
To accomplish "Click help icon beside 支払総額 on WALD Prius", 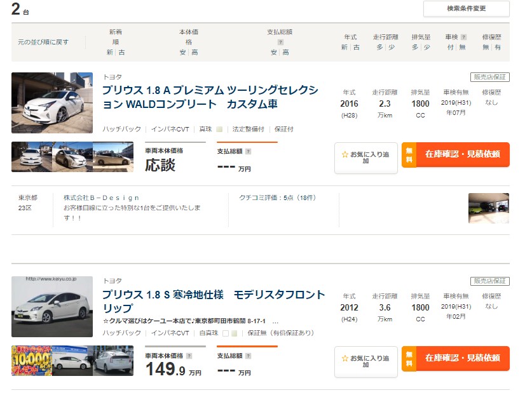I will (248, 152).
